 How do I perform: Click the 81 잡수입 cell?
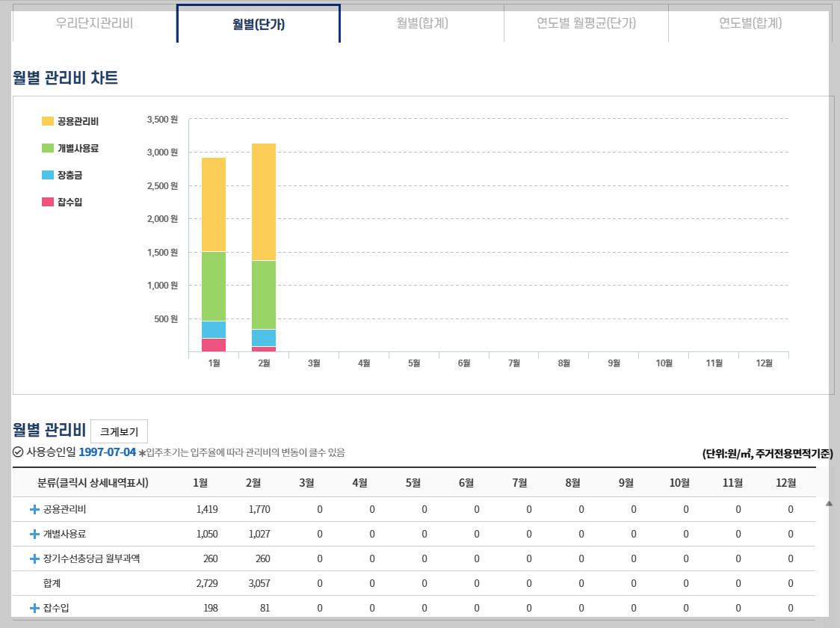coord(265,608)
